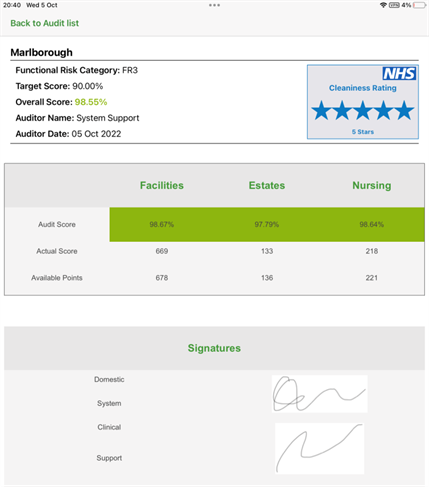Select the Facilities column header

click(162, 185)
